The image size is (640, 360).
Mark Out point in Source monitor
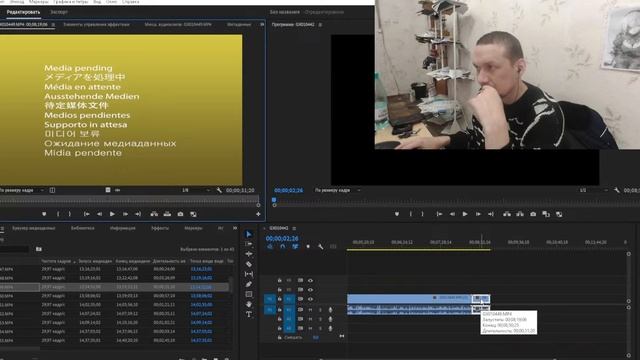point(70,214)
